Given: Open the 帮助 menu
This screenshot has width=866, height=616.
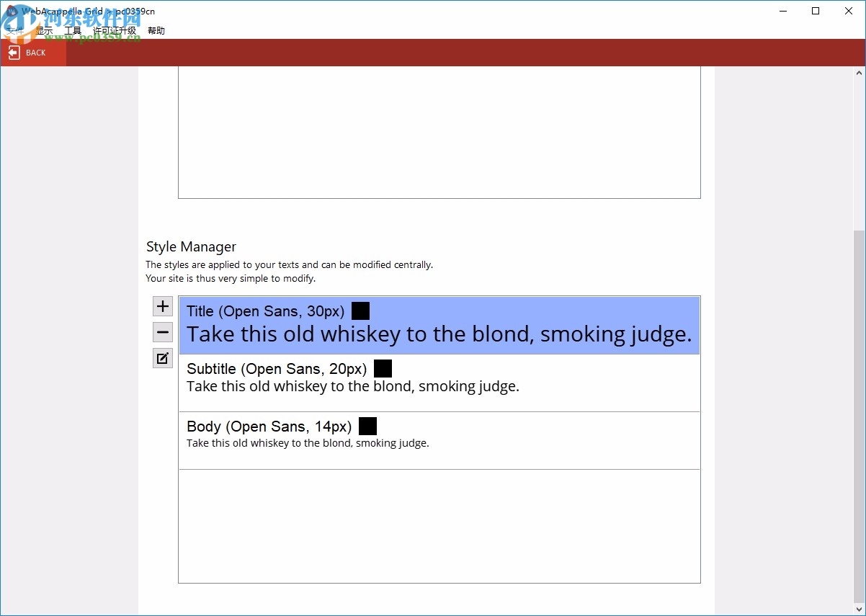Looking at the screenshot, I should tap(156, 31).
